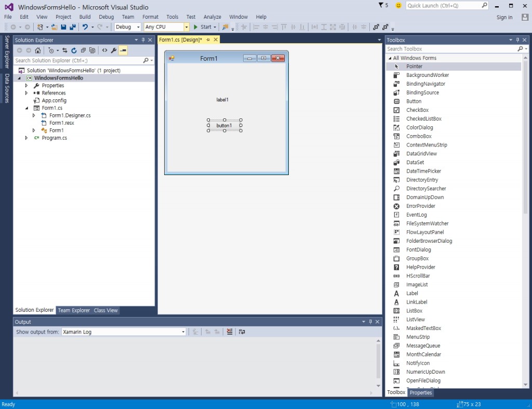
Task: Click Sync with Active Document icon
Action: click(64, 50)
